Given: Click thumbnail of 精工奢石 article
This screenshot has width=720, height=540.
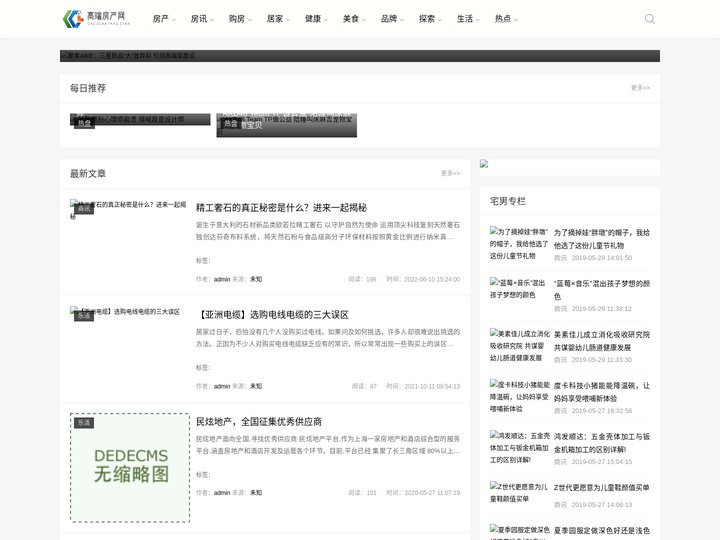Looking at the screenshot, I should [128, 209].
